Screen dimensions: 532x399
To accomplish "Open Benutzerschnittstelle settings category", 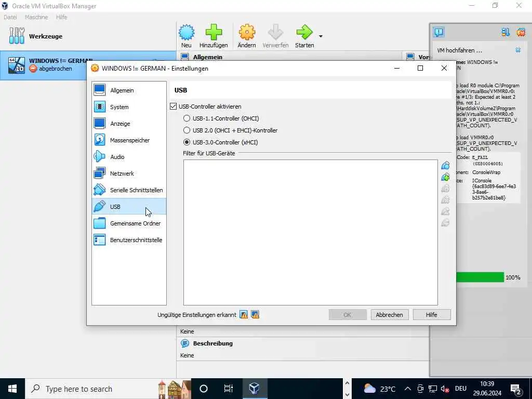I will tap(129, 240).
